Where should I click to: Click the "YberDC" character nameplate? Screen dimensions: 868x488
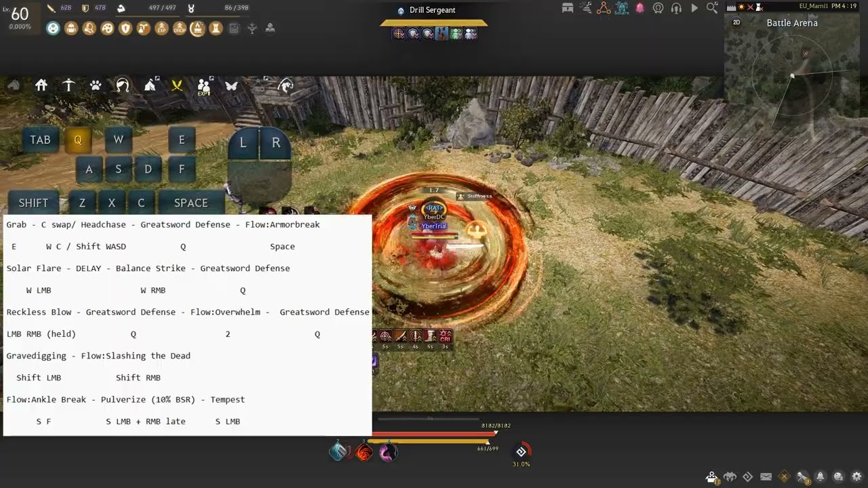coord(434,217)
